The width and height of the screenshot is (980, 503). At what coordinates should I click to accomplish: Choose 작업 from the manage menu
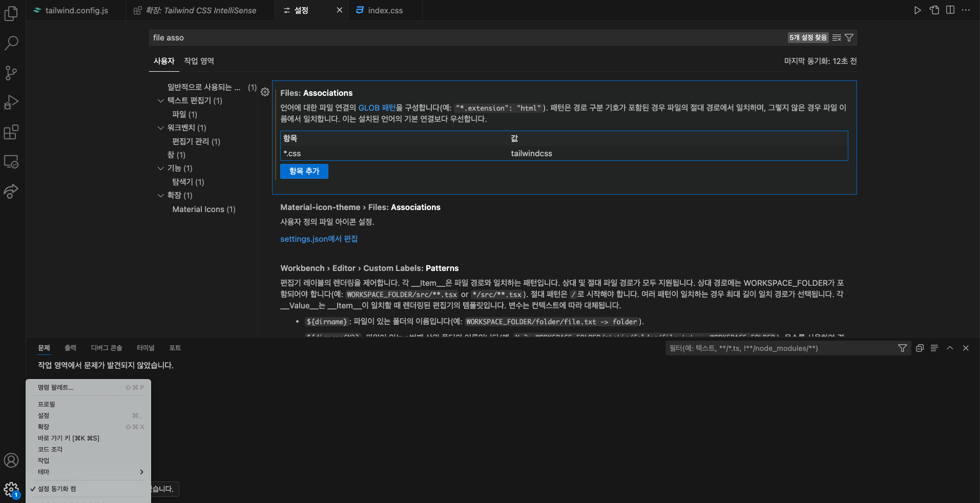tap(88, 460)
